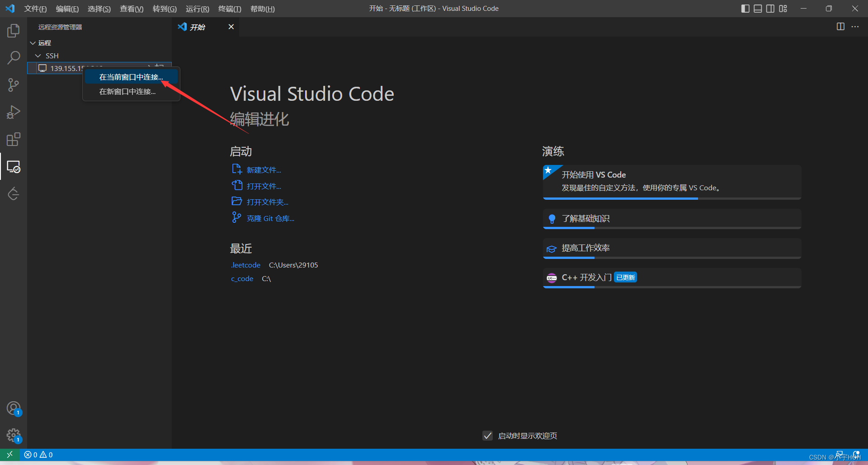Collapse the SSH tree node

(38, 56)
